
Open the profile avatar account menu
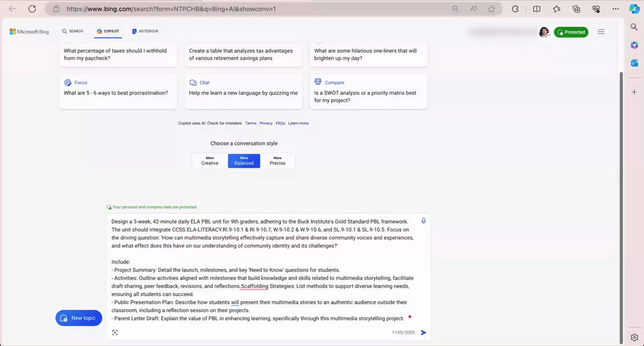544,32
